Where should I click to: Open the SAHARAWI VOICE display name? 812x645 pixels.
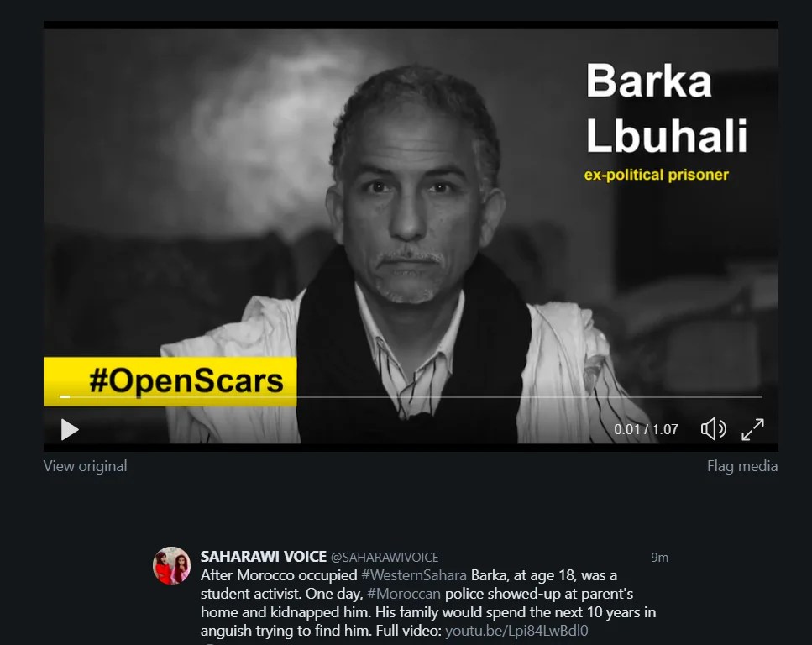coord(263,557)
